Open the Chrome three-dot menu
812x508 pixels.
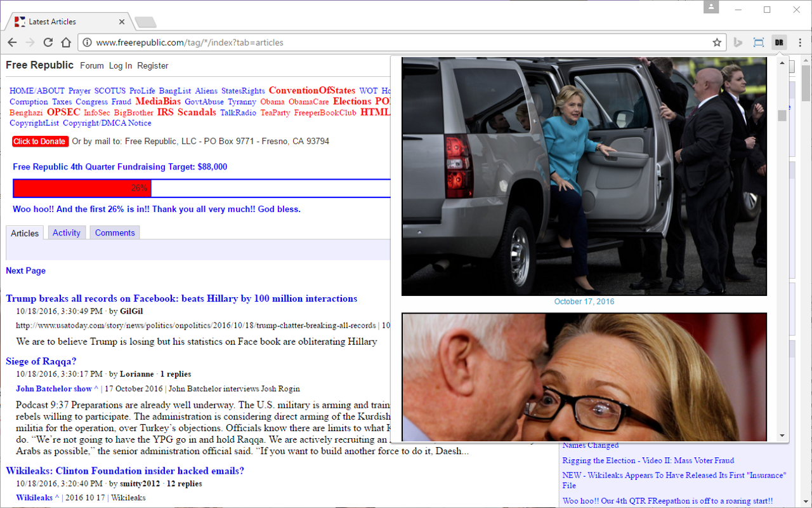click(800, 43)
